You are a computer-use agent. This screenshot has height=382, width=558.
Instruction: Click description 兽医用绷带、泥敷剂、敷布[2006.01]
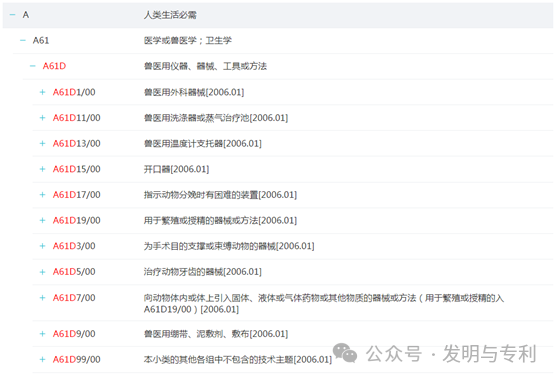pos(216,334)
